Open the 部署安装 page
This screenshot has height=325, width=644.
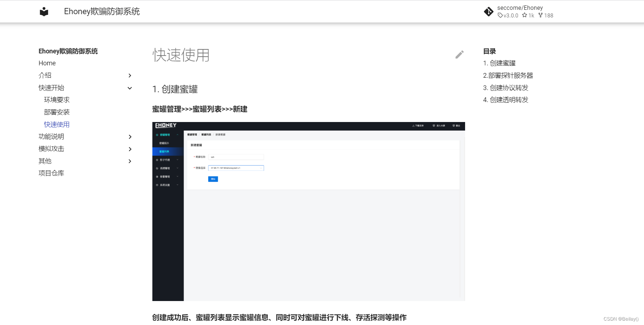(x=57, y=112)
